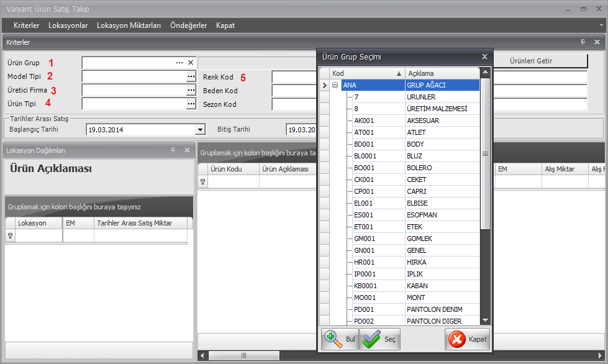
Task: Click the Bul magnifier search button
Action: point(339,339)
